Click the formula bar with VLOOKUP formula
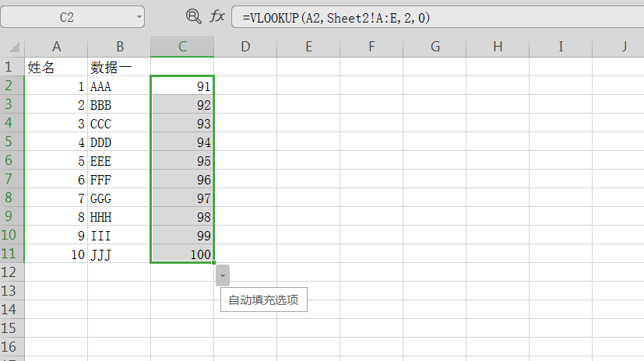 click(x=438, y=17)
